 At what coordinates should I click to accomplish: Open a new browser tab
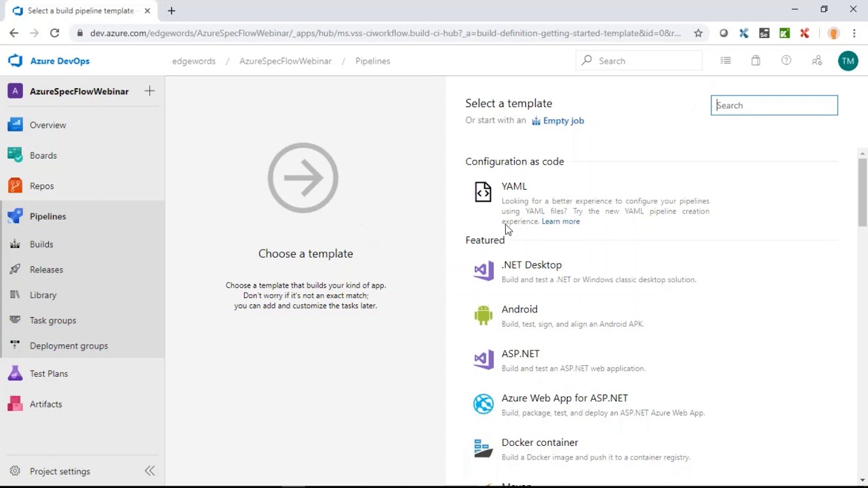(x=172, y=11)
